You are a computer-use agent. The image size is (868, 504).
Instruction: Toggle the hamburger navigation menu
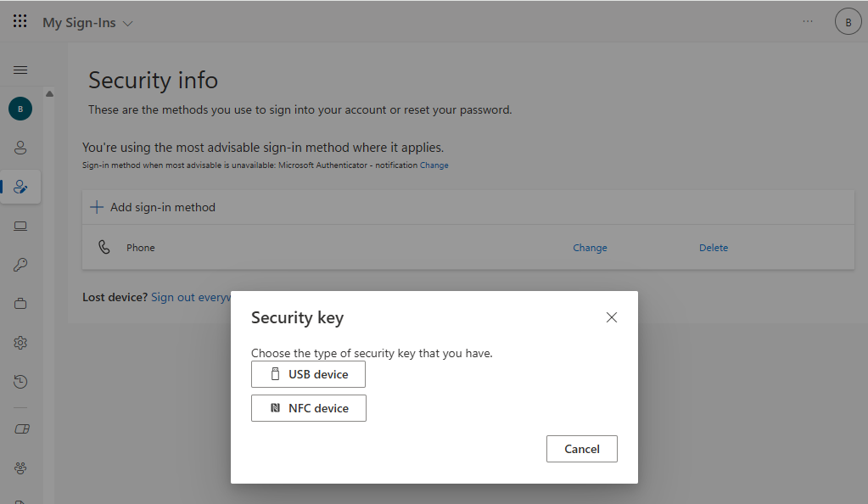pos(20,70)
